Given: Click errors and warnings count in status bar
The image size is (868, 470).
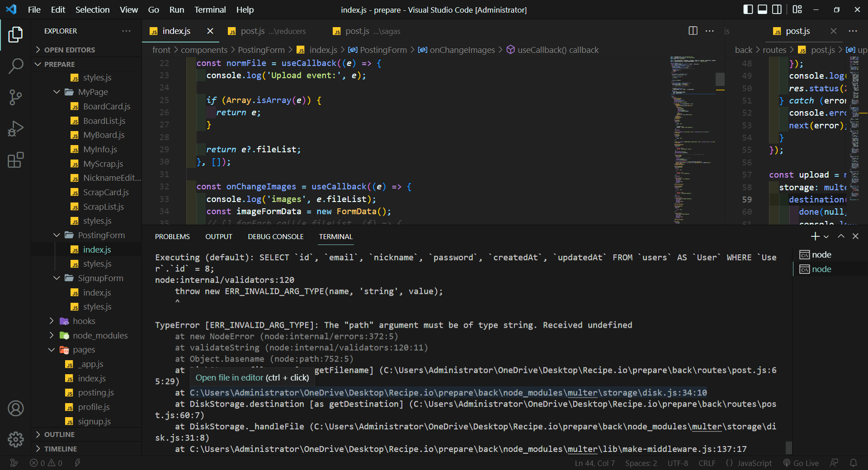Looking at the screenshot, I should click(46, 463).
